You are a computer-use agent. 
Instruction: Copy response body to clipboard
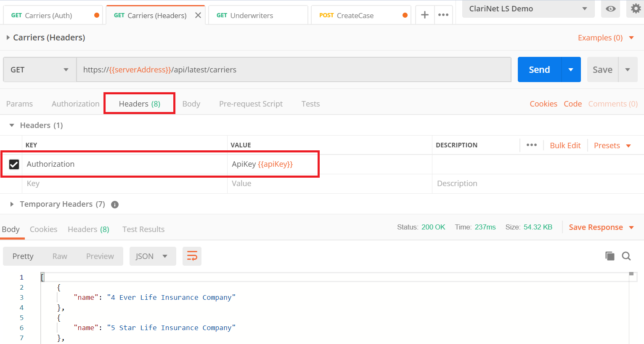610,256
